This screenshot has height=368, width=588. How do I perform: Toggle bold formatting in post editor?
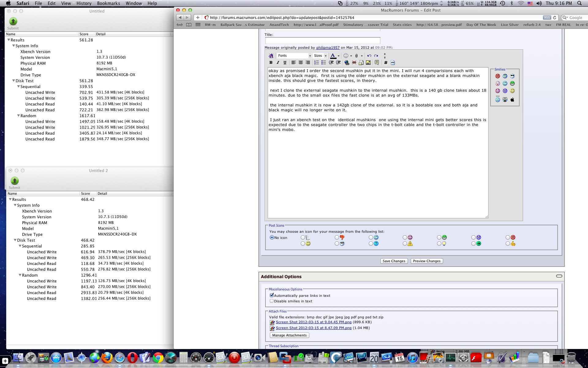[271, 63]
